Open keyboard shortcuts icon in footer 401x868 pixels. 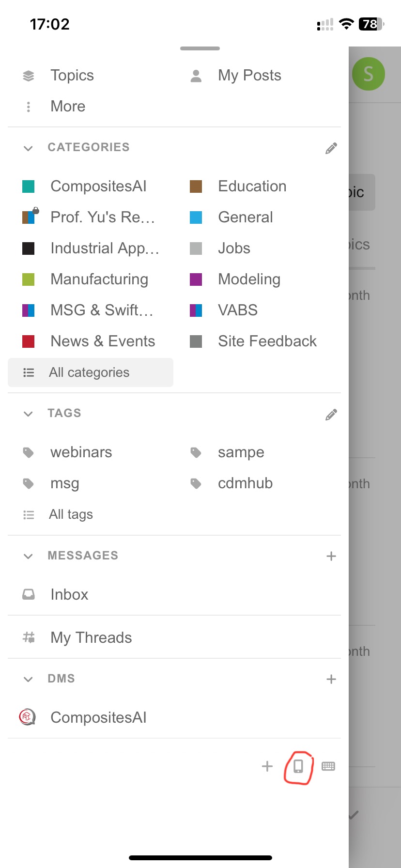(328, 766)
